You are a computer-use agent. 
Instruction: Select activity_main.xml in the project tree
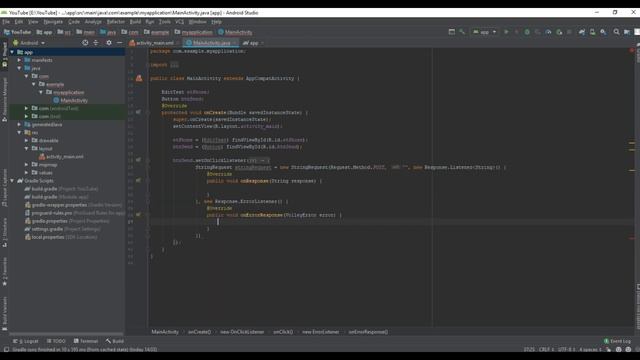61,157
